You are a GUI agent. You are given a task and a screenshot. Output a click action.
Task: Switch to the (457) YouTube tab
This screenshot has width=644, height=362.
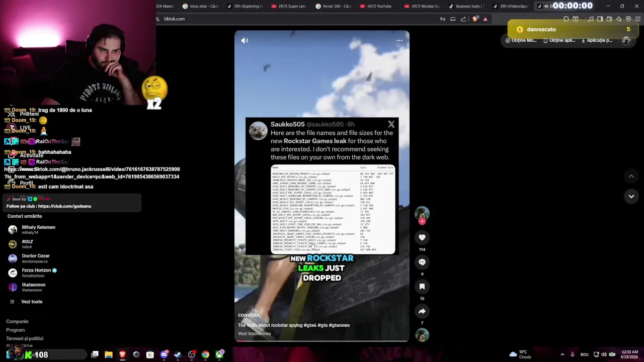coord(378,6)
